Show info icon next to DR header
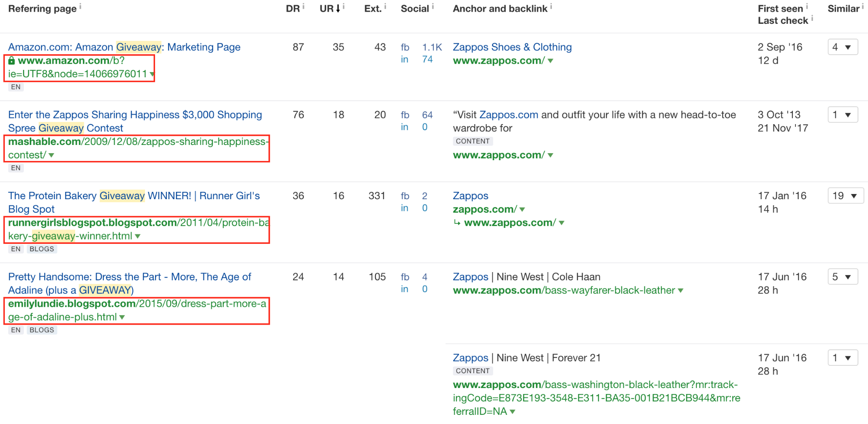The width and height of the screenshot is (868, 424). pos(304,6)
